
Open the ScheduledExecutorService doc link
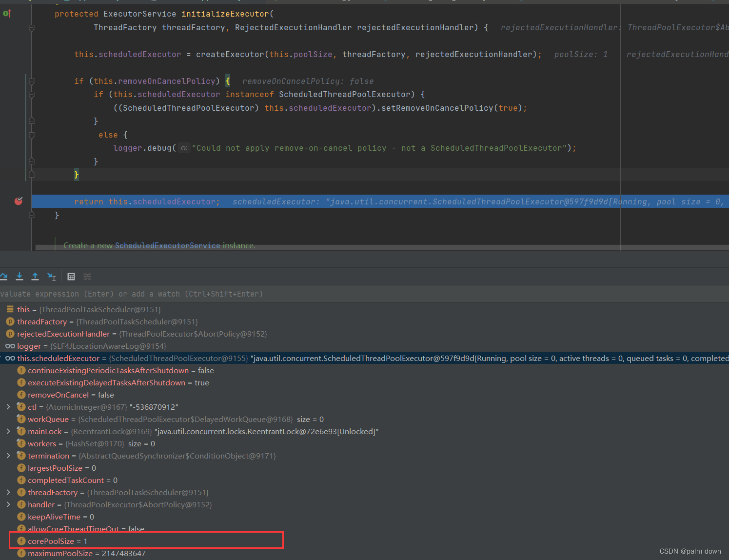[x=167, y=245]
